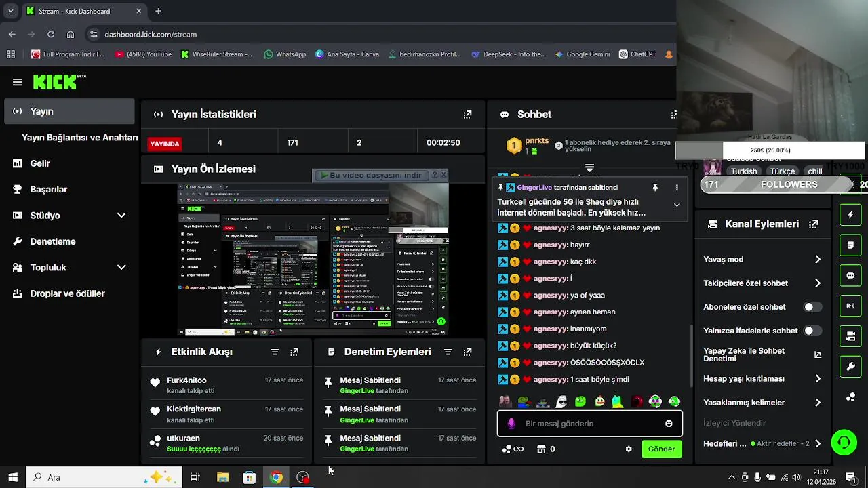This screenshot has height=488, width=868.
Task: Open the YouTube bookmark
Action: [143, 54]
